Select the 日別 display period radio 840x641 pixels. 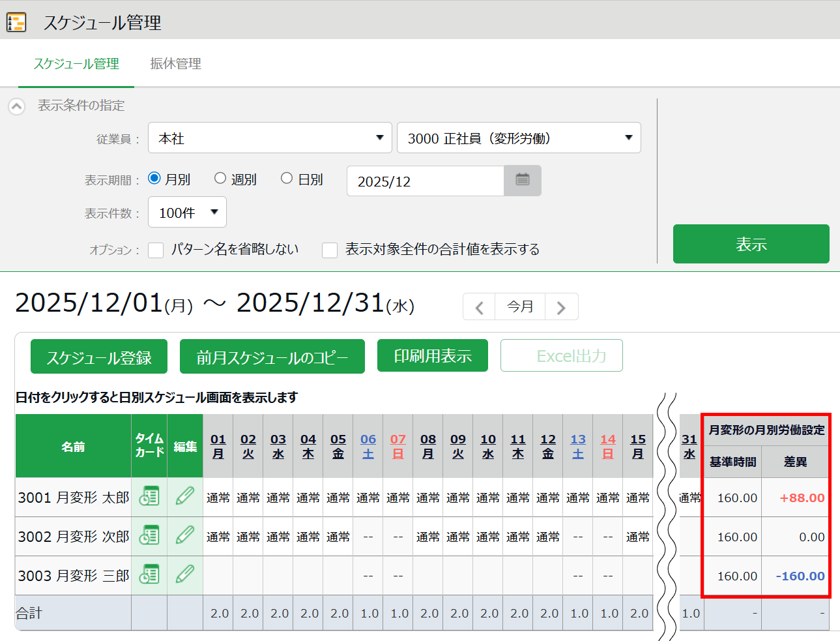pos(287,179)
